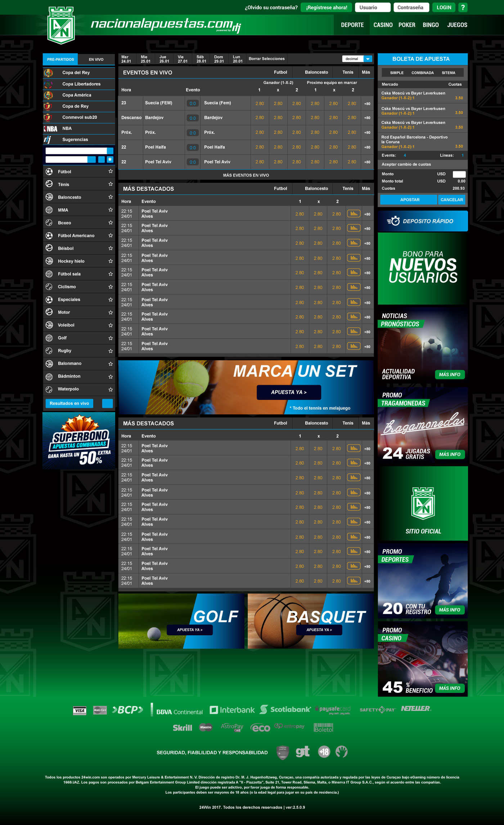Toggle favorite star for Bádminton
Image resolution: width=504 pixels, height=825 pixels.
[111, 376]
